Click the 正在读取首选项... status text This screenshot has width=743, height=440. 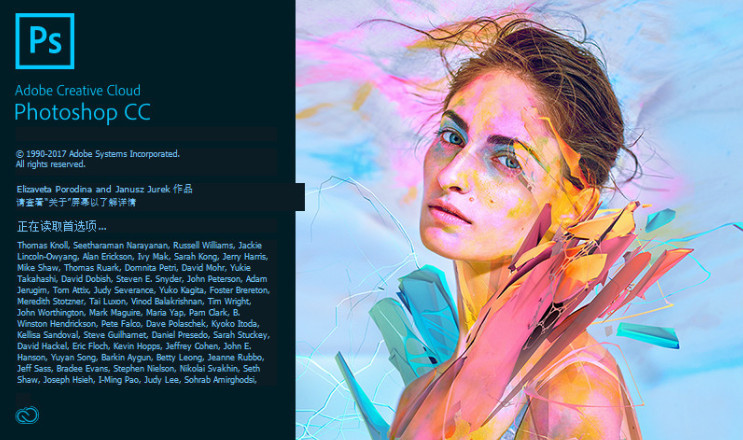[62, 226]
